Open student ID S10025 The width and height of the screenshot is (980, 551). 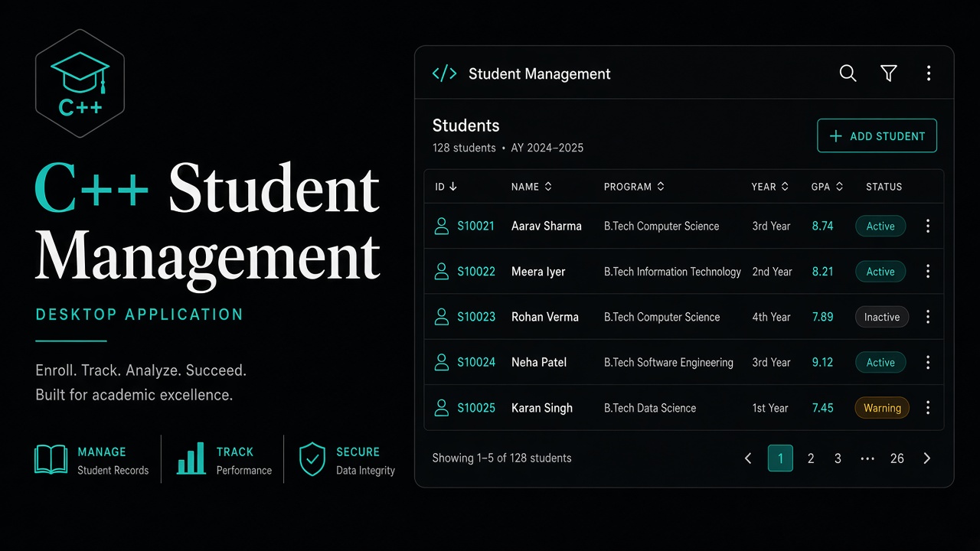point(476,408)
